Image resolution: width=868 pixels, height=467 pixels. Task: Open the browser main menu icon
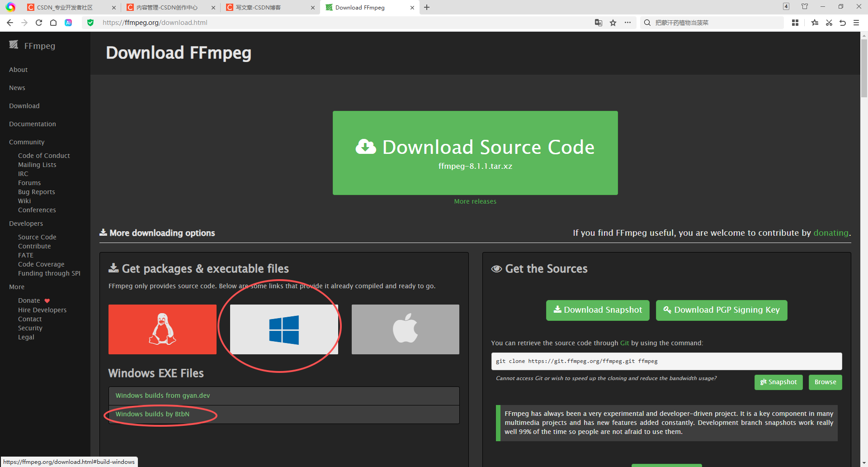pos(856,23)
